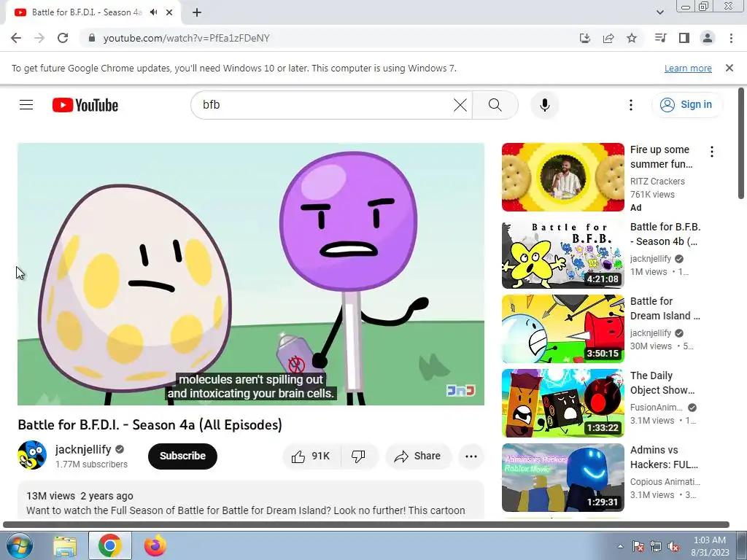747x560 pixels.
Task: Open Admins vs Hackers thumbnail
Action: (562, 477)
